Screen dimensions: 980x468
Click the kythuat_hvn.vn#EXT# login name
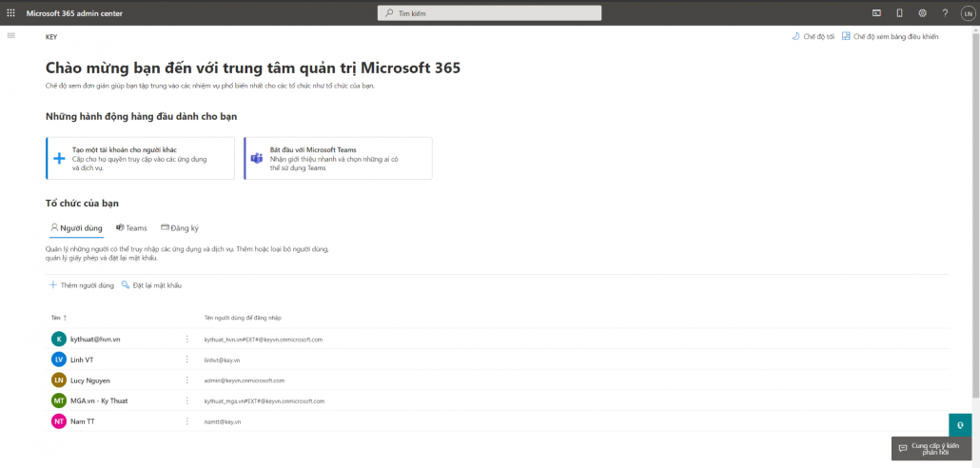tap(264, 340)
